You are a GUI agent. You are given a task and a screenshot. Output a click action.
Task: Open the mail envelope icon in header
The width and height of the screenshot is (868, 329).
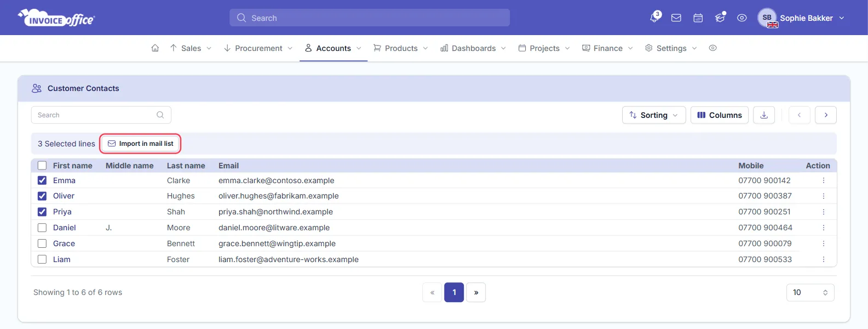[676, 18]
